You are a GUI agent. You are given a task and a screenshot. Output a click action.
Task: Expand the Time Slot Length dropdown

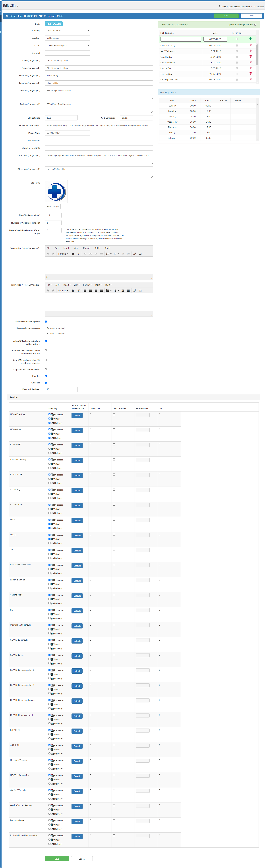[x=53, y=215]
